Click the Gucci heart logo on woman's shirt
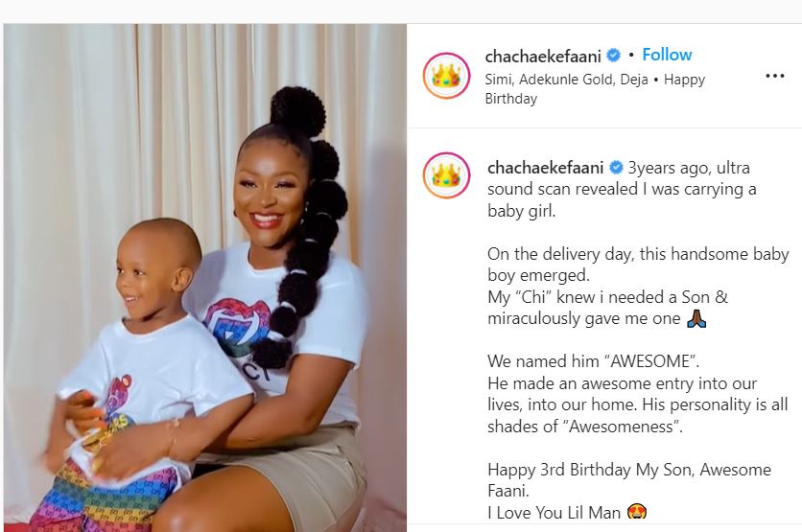This screenshot has height=532, width=802. [x=236, y=327]
